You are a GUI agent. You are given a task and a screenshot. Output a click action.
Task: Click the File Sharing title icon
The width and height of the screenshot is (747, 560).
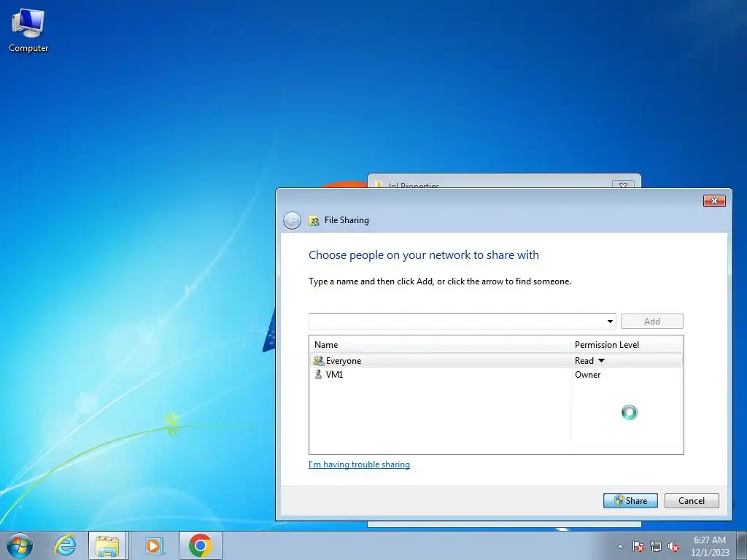[x=314, y=220]
